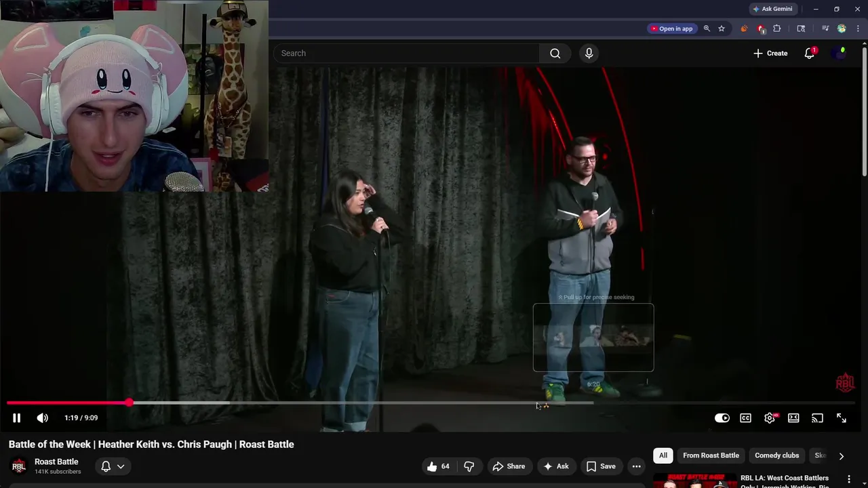
Task: Click the Open in app chip
Action: (x=671, y=28)
